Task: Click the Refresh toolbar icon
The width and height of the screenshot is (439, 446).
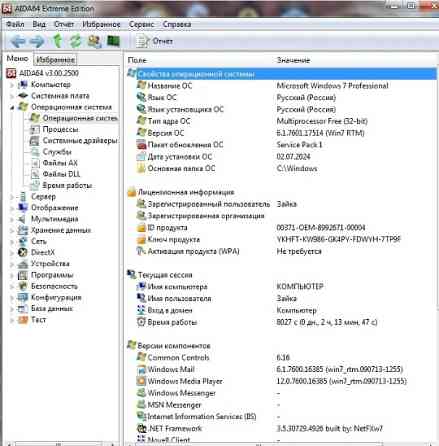Action: click(x=76, y=41)
